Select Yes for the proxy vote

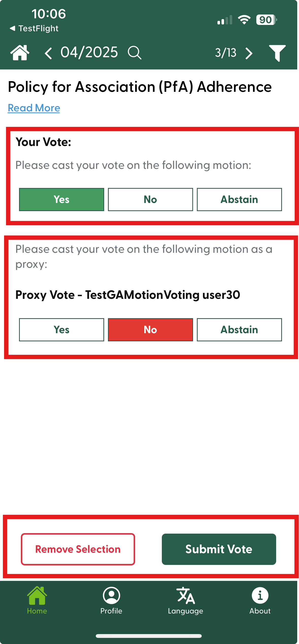(61, 330)
